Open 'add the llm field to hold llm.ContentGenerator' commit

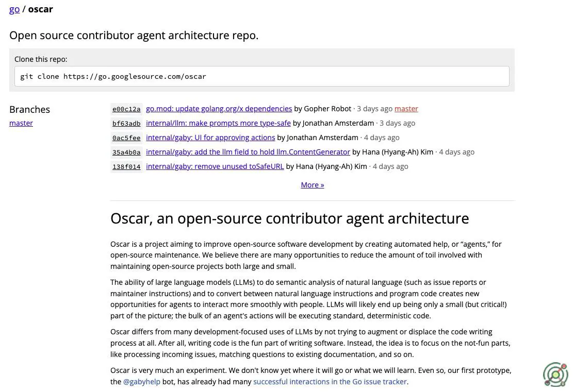[272, 152]
